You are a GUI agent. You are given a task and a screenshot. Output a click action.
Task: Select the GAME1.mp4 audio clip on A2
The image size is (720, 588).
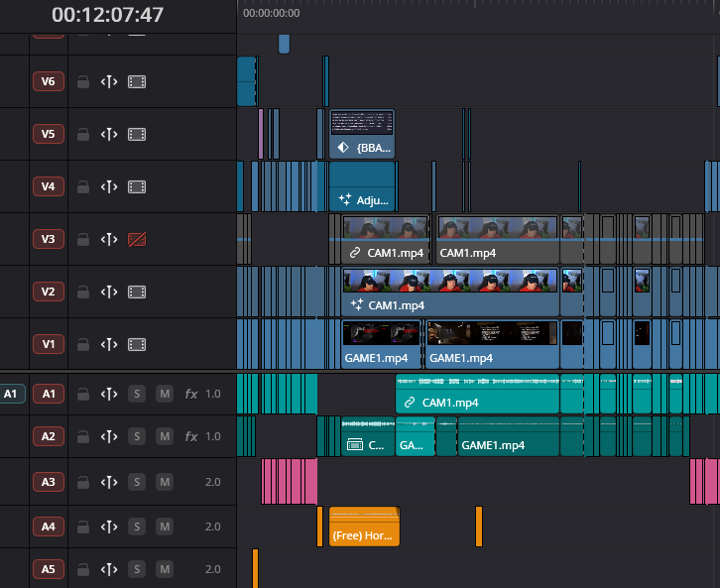point(509,436)
